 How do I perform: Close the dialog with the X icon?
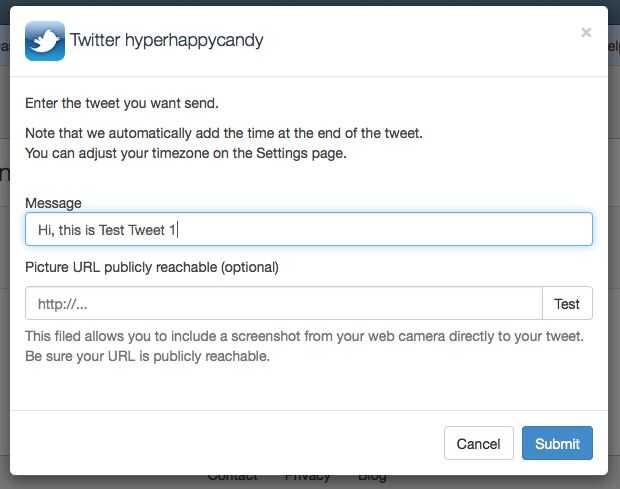coord(586,32)
